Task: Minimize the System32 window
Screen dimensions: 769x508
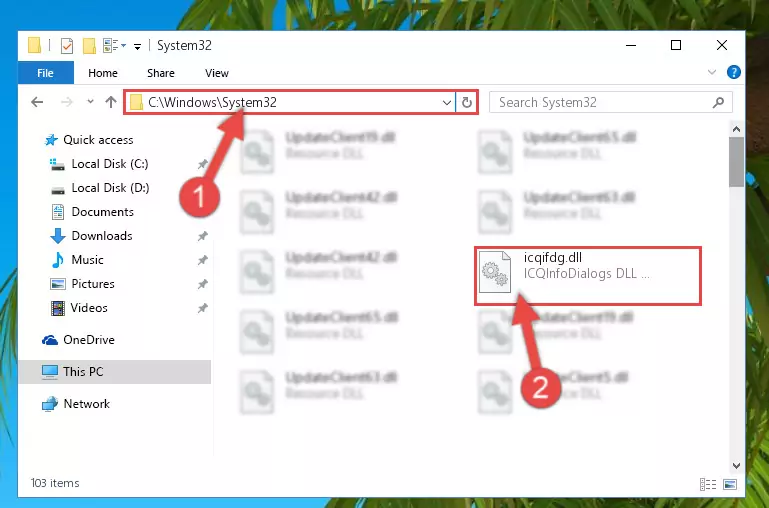Action: [x=631, y=46]
